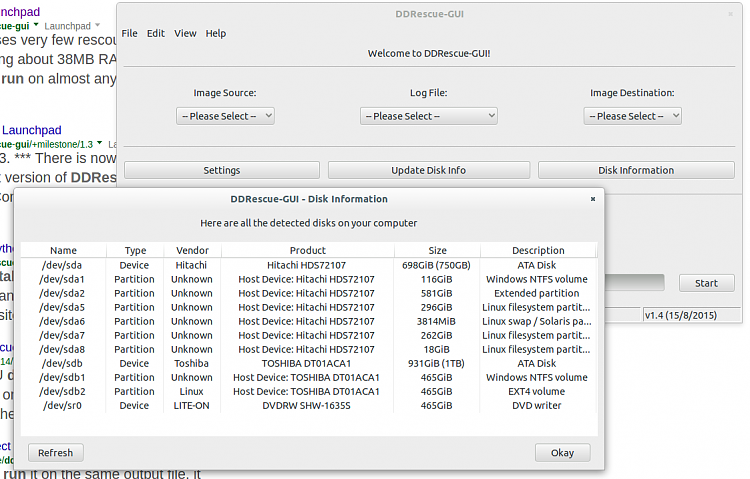The image size is (750, 479).
Task: Click the Linux swap / Solaris description
Action: pyautogui.click(x=537, y=321)
